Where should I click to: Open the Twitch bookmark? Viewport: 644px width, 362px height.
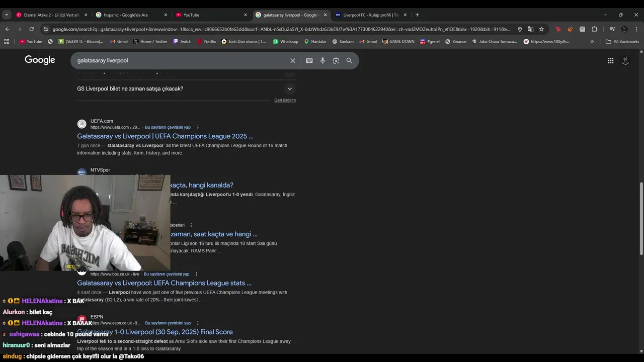pos(182,41)
